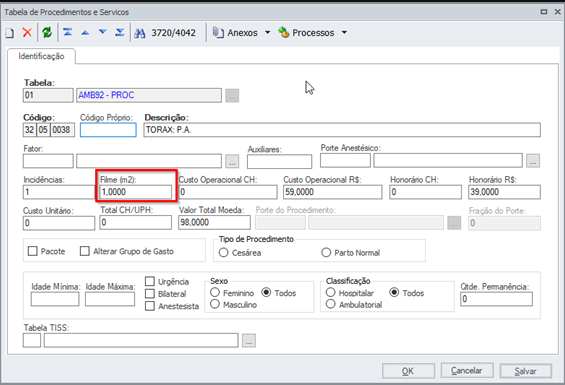Open the Anexos dropdown arrow

click(x=267, y=32)
